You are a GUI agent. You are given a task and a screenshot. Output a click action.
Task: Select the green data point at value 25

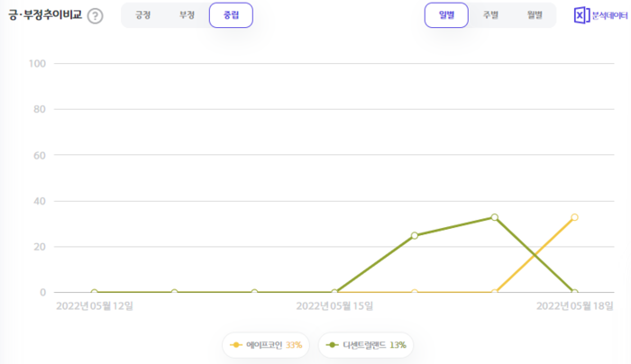(414, 235)
